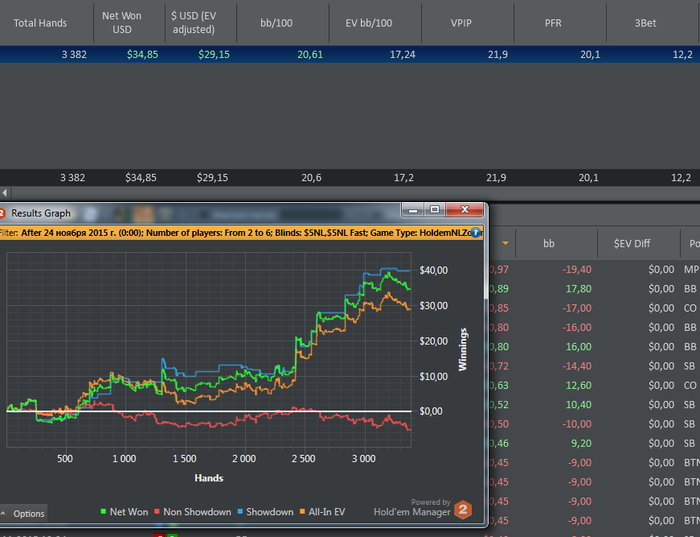Toggle the Net Won legend swatch
The height and width of the screenshot is (537, 700).
pyautogui.click(x=104, y=512)
